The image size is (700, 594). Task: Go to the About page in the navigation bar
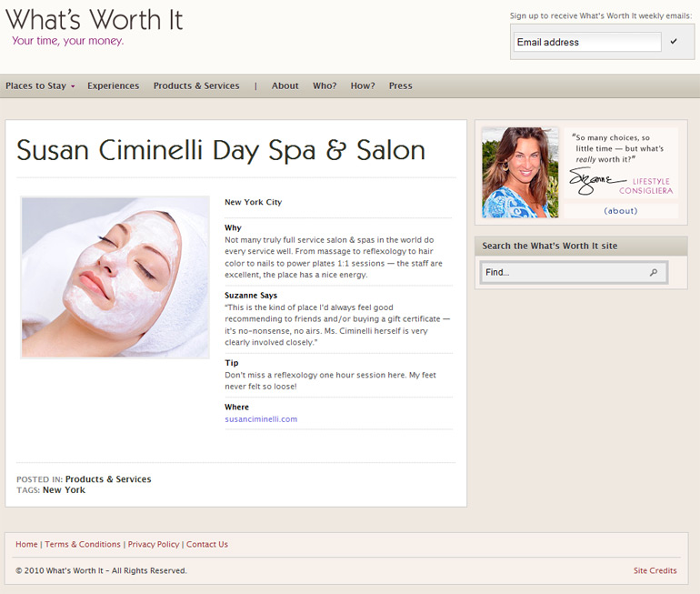(x=285, y=86)
